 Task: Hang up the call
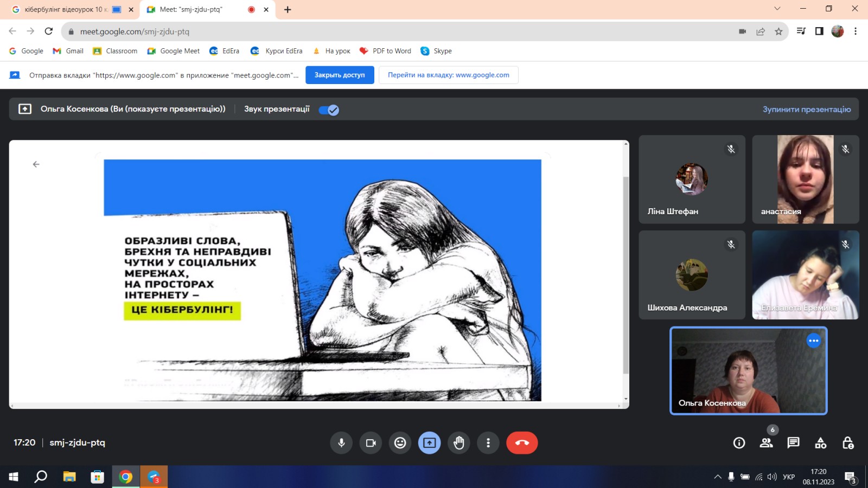click(x=522, y=443)
